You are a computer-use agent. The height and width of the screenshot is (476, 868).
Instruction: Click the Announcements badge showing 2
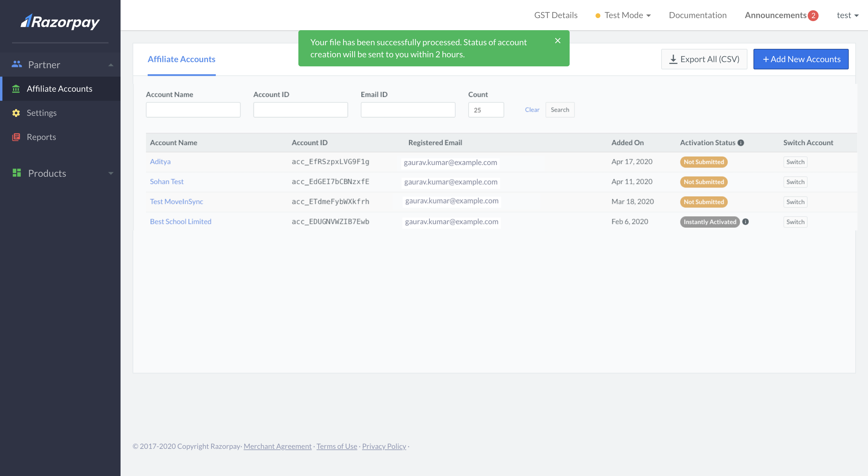[x=813, y=15]
